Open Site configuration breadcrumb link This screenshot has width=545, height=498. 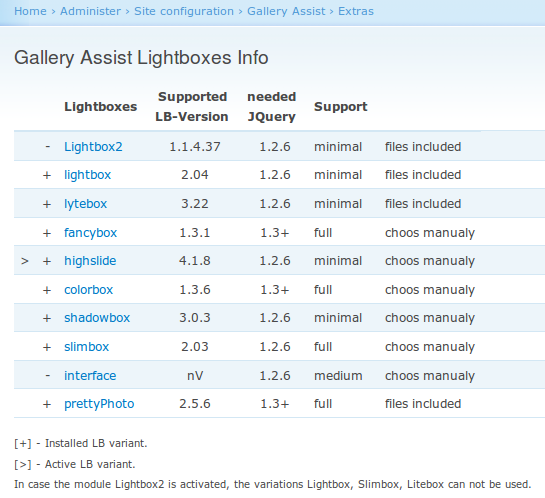[x=184, y=11]
